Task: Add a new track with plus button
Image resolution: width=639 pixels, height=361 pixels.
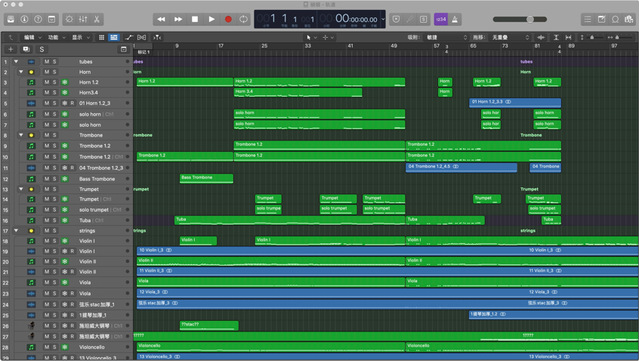Action: pos(11,49)
